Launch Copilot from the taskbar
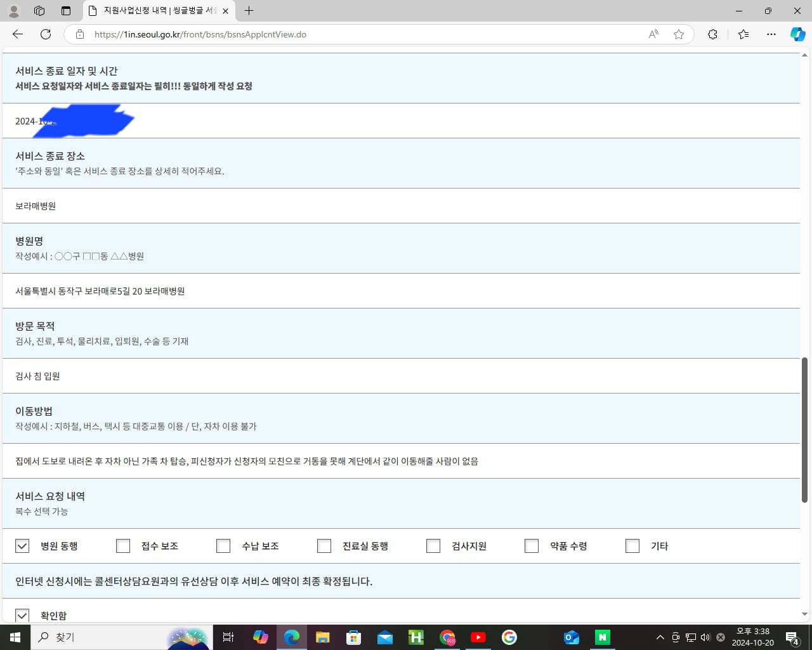The height and width of the screenshot is (650, 812). (x=261, y=637)
